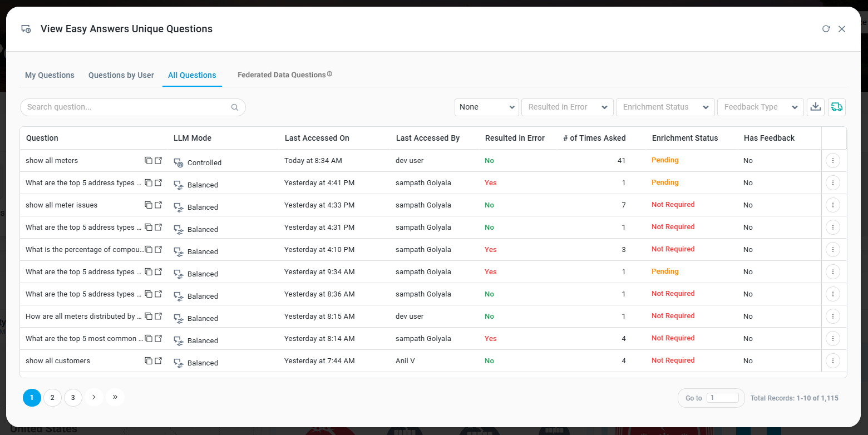Open more options for 'show all meters' row
Screen dimensions: 868x435
(832, 160)
